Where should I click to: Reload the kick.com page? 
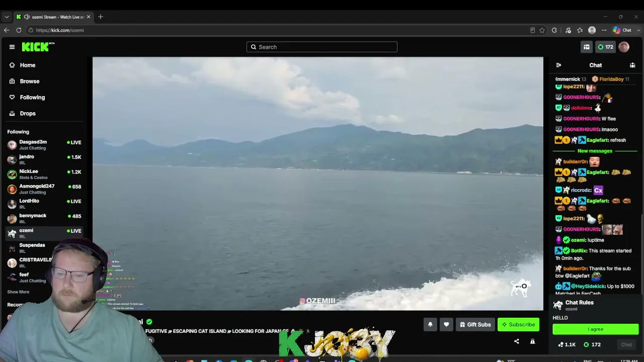click(x=19, y=30)
